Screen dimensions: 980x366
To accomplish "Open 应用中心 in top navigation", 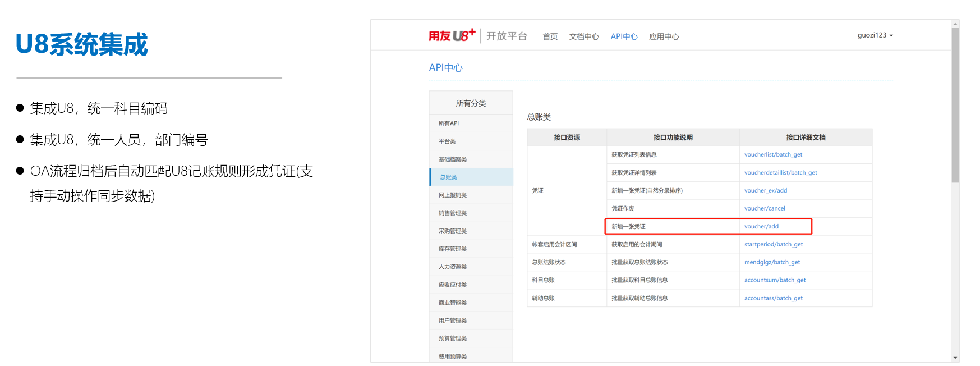I will (664, 36).
